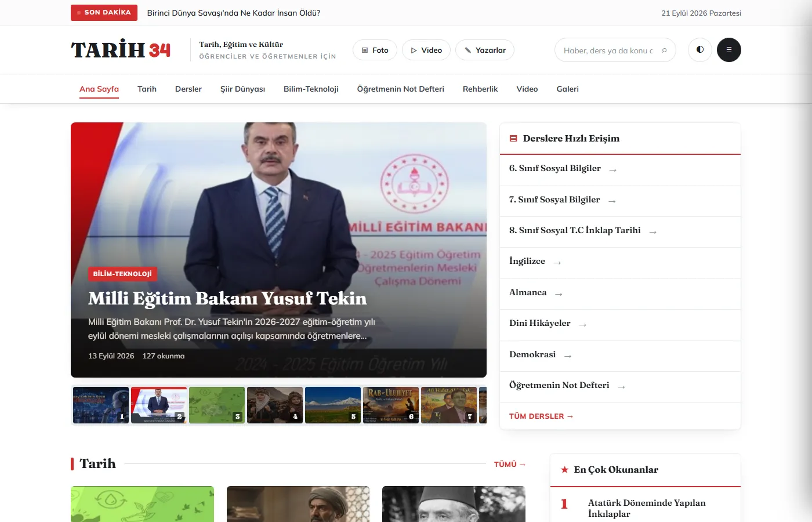The height and width of the screenshot is (522, 812).
Task: Select slider thumbnail number 1
Action: pyautogui.click(x=101, y=405)
